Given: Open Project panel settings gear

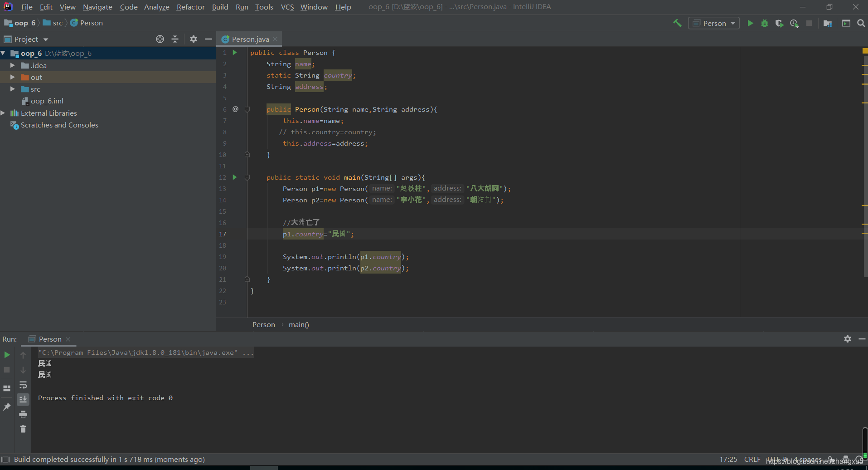Looking at the screenshot, I should tap(194, 39).
